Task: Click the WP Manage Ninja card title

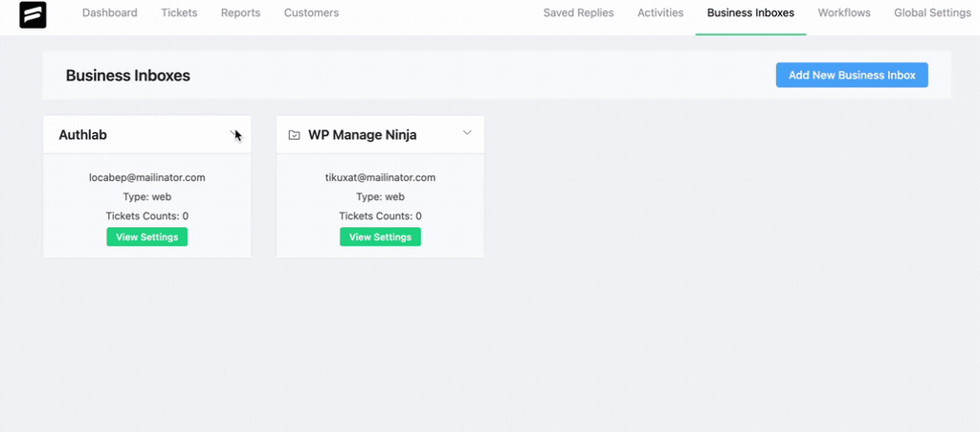Action: click(363, 135)
